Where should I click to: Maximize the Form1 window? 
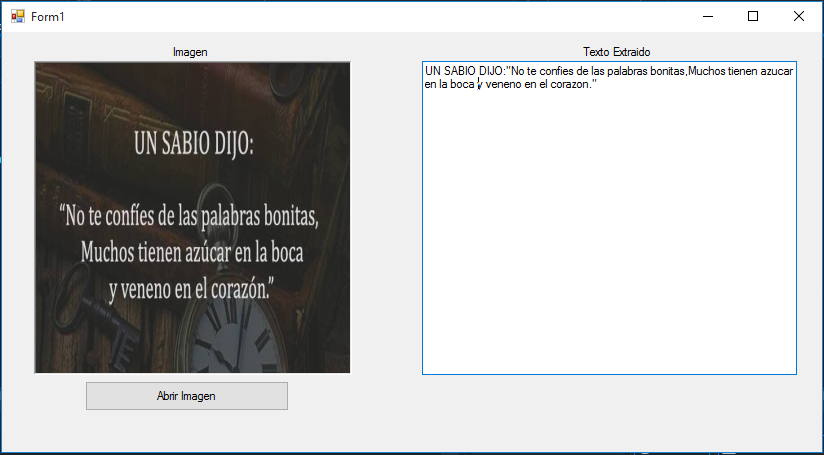[x=753, y=16]
